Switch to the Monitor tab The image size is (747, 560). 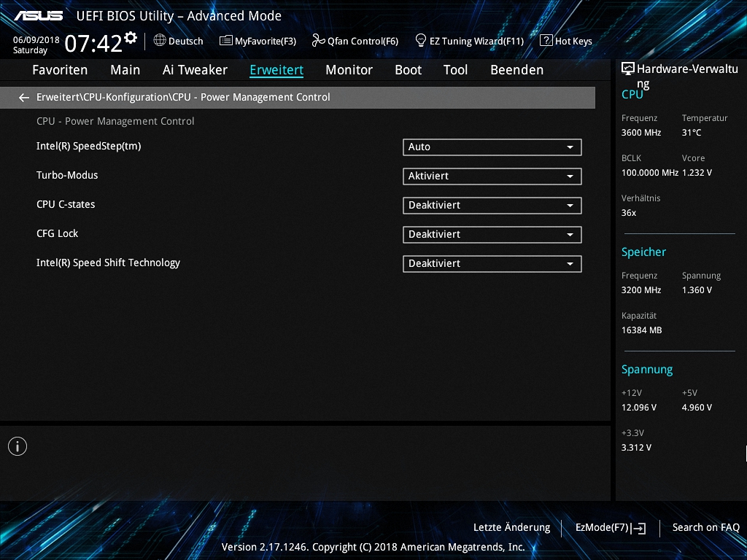click(x=349, y=70)
